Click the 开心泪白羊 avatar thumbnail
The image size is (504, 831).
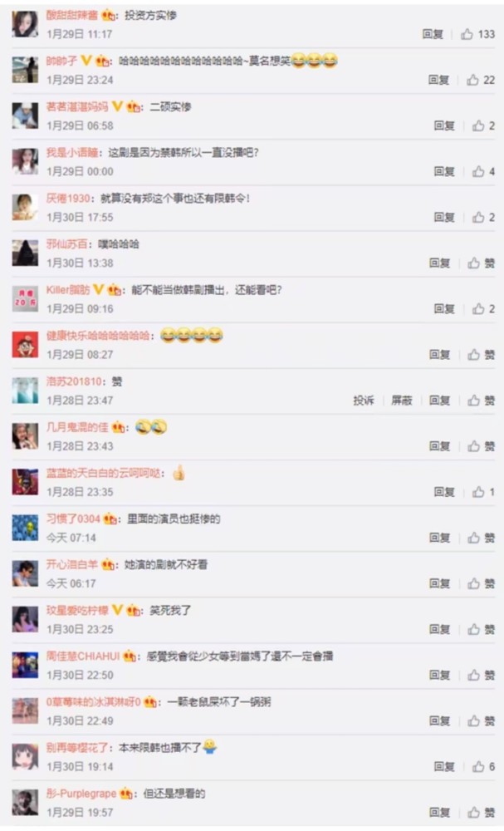(26, 574)
